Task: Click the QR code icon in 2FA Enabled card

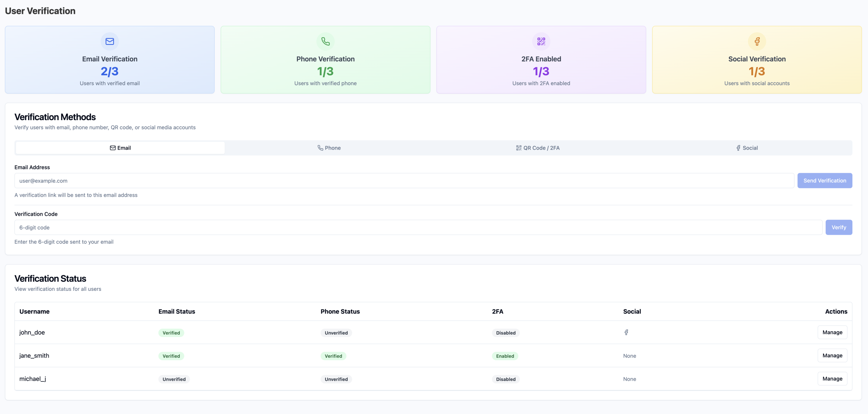Action: (x=541, y=41)
